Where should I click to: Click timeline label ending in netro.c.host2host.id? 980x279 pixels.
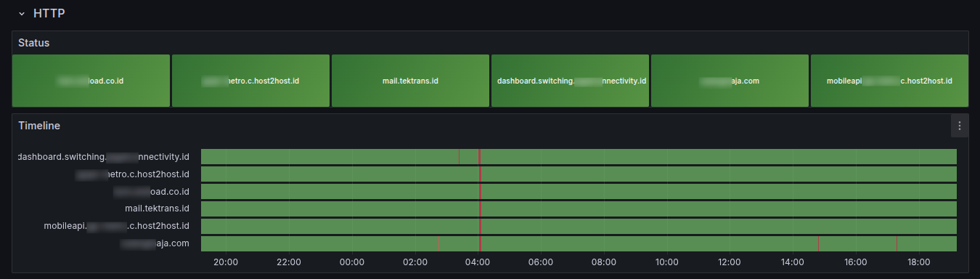pyautogui.click(x=133, y=174)
